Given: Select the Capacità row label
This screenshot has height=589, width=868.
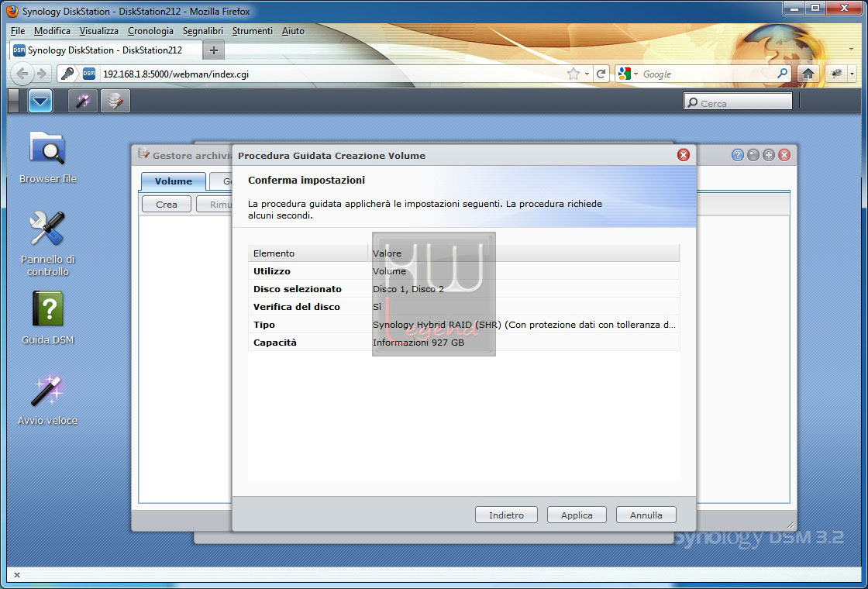Looking at the screenshot, I should click(x=275, y=343).
